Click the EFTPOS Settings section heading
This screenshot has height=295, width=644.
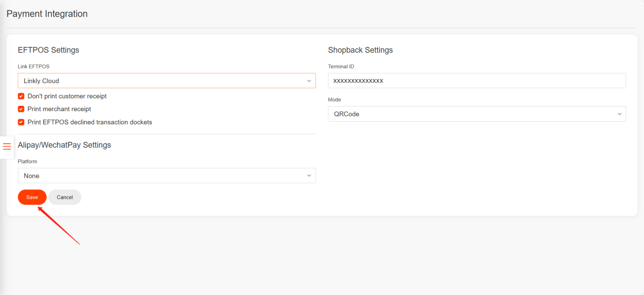48,50
